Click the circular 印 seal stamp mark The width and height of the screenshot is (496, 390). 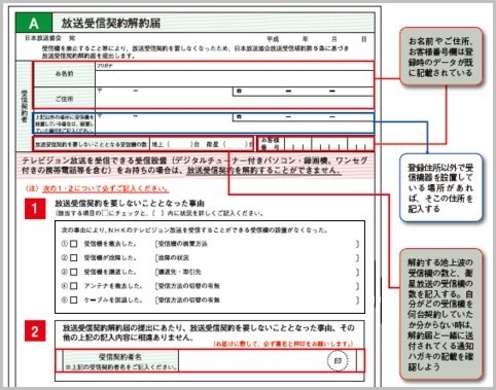[x=337, y=361]
